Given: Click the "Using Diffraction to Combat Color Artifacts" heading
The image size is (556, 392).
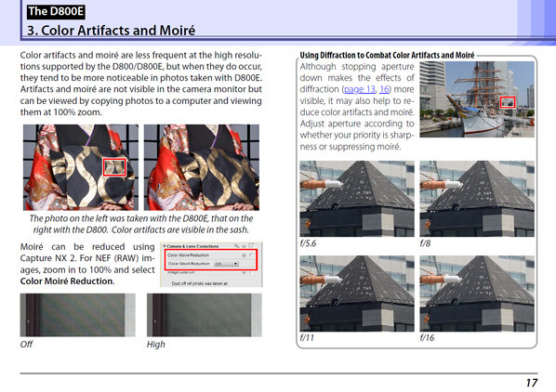Looking at the screenshot, I should pyautogui.click(x=387, y=55).
